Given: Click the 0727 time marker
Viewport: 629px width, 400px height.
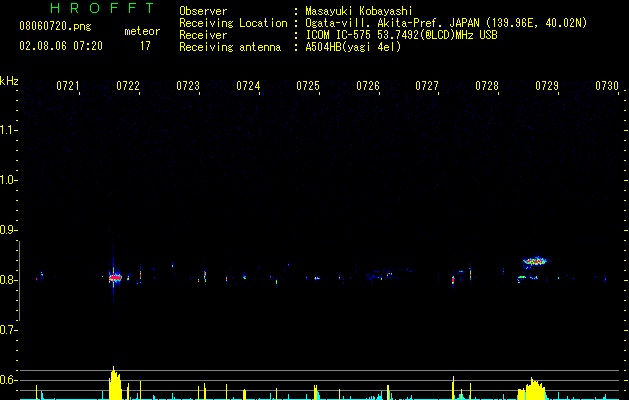Looking at the screenshot, I should pyautogui.click(x=427, y=86).
